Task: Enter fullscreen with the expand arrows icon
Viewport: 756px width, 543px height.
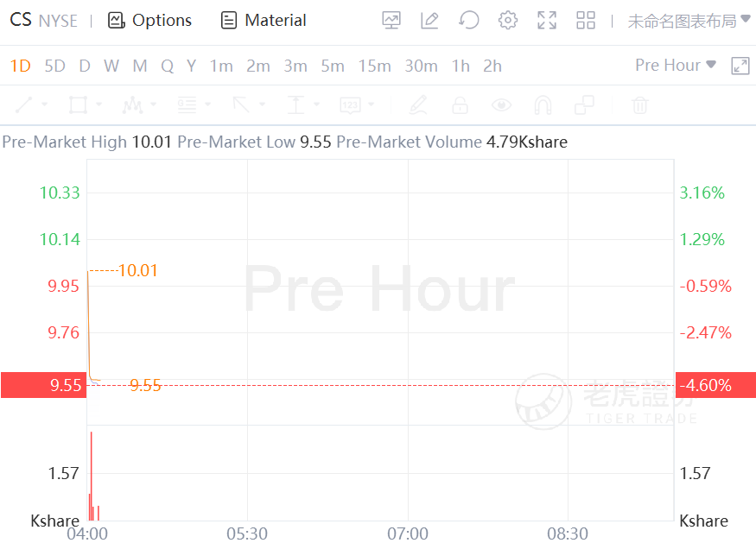Action: [547, 20]
